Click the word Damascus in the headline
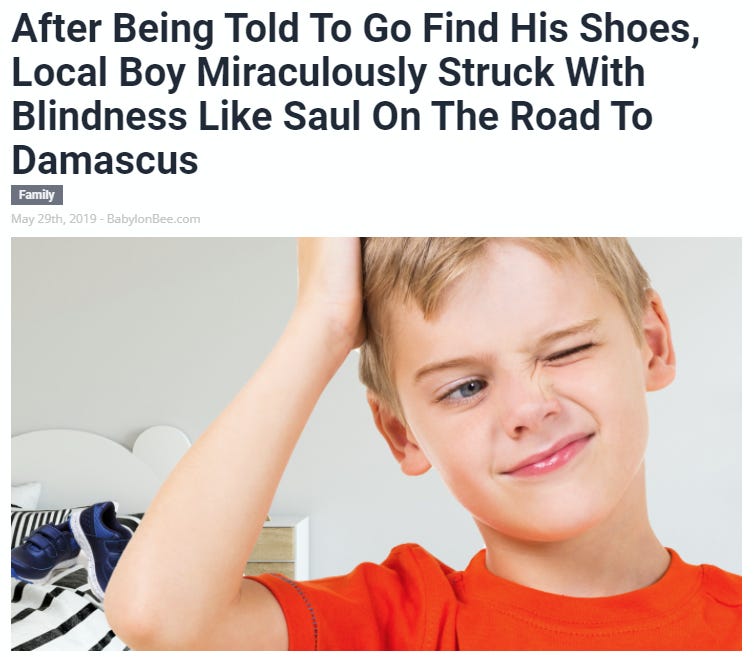This screenshot has height=657, width=754. point(105,160)
